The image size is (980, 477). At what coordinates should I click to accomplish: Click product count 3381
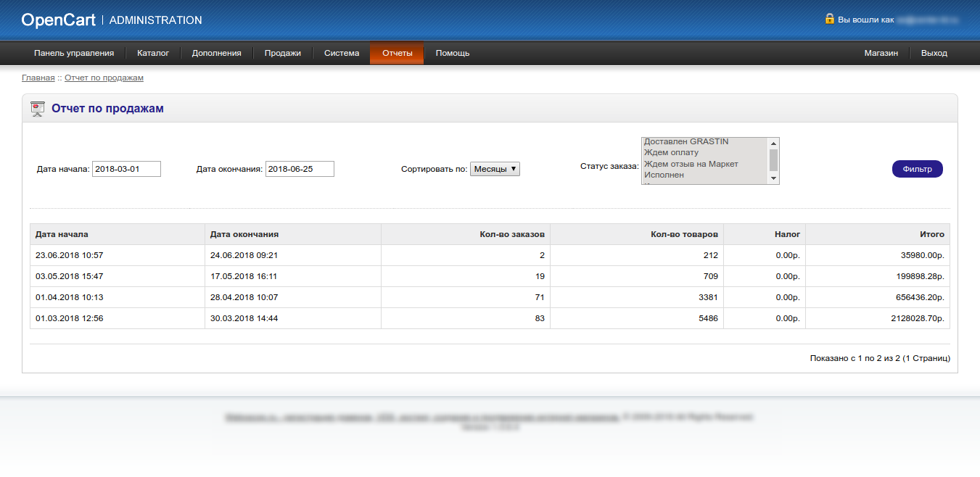click(x=708, y=297)
